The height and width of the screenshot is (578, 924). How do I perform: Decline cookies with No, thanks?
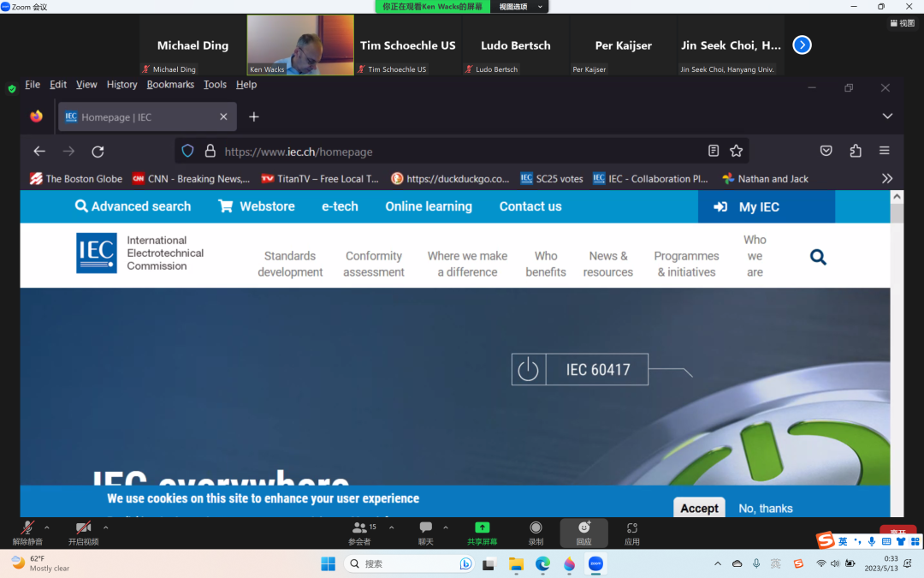coord(766,508)
